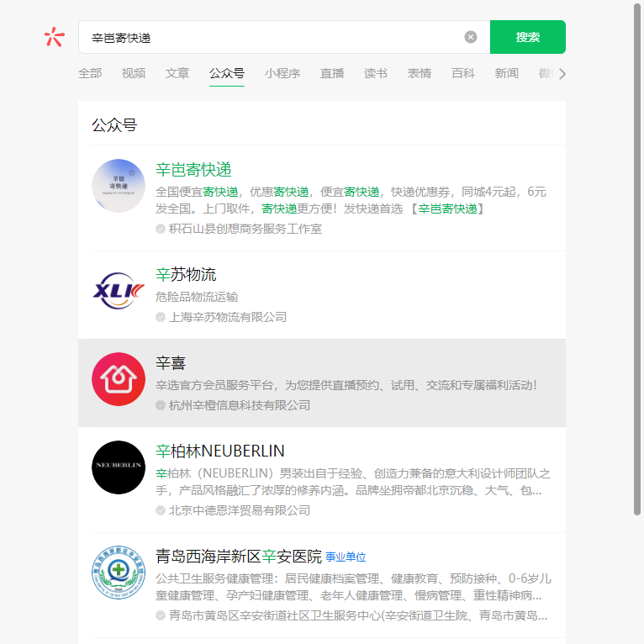Click the 辛选官方会员服务平台 description
Viewport: 644px width, 644px height.
(346, 385)
